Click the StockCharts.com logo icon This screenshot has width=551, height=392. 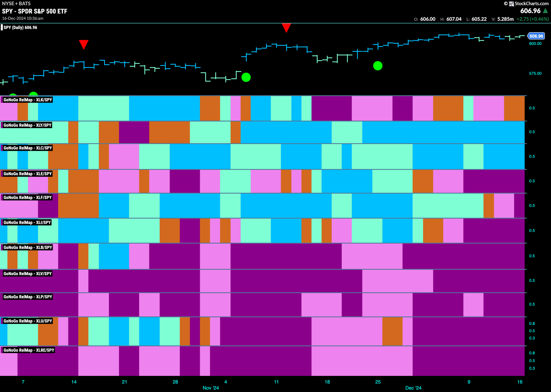click(511, 4)
